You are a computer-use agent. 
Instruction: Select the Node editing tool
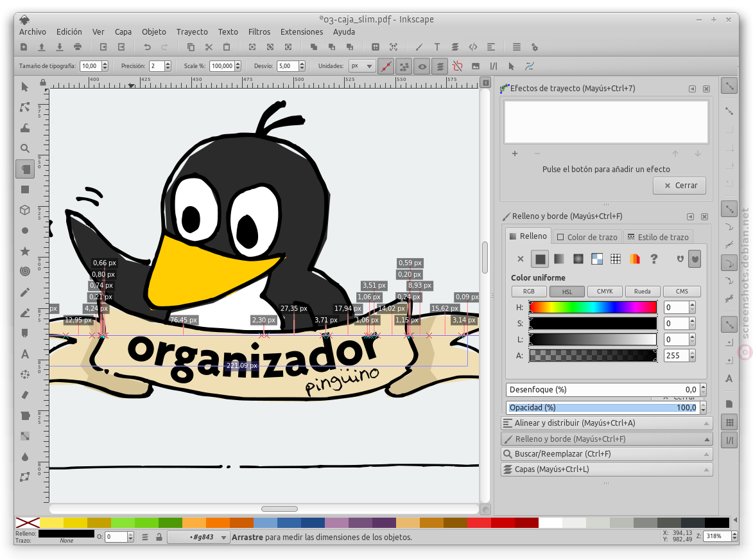(25, 107)
